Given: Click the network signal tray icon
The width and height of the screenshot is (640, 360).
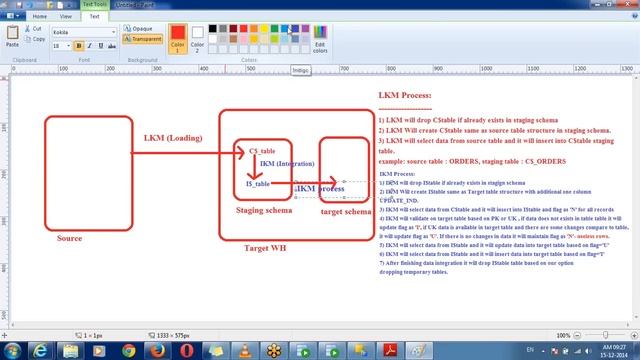Looking at the screenshot, I should (577, 351).
